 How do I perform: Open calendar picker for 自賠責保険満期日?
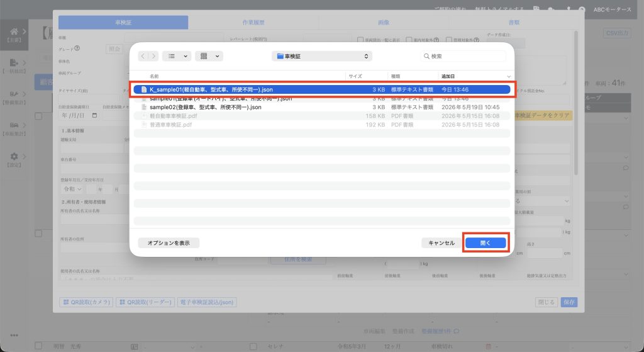click(x=94, y=116)
